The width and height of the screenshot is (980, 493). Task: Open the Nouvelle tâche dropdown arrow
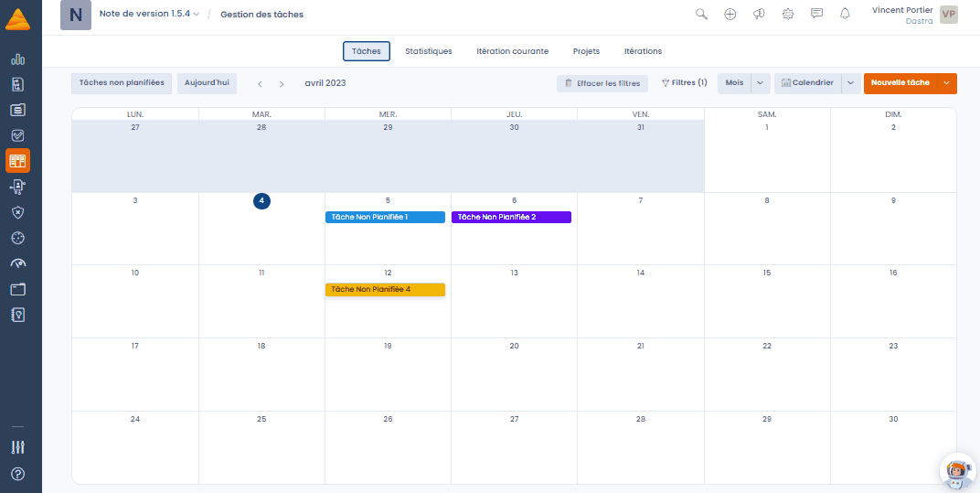[947, 83]
